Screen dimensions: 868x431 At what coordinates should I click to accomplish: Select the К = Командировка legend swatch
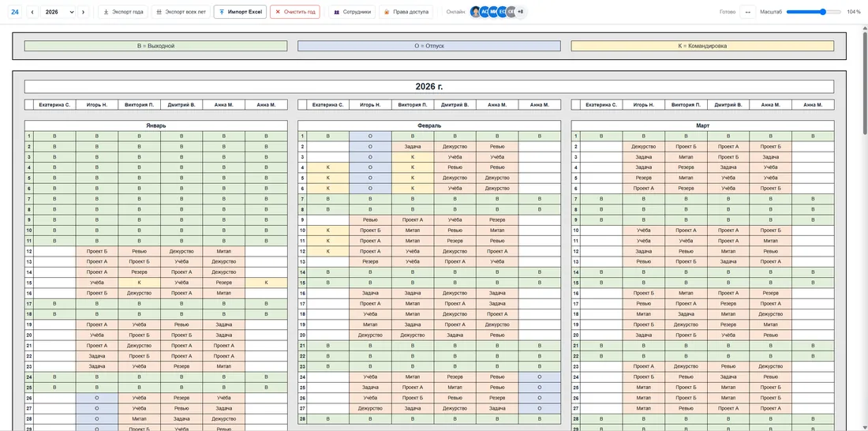click(702, 46)
